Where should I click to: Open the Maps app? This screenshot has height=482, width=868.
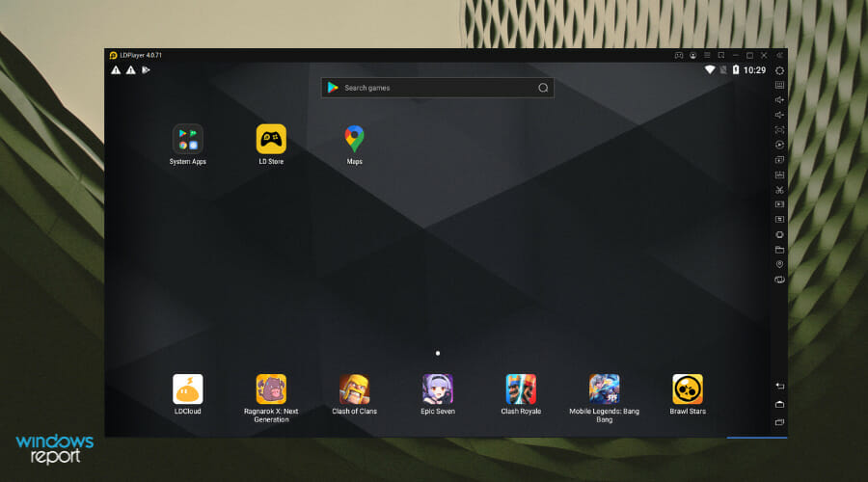pos(354,145)
